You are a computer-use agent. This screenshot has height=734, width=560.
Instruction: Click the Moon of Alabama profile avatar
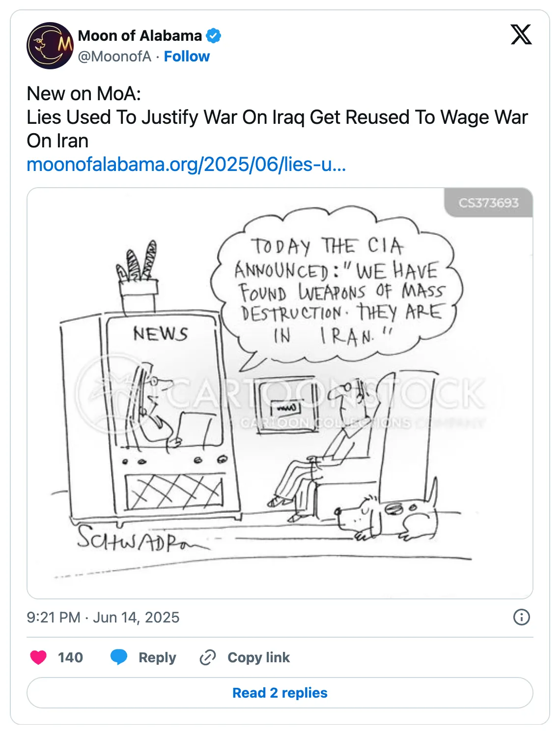pyautogui.click(x=50, y=46)
